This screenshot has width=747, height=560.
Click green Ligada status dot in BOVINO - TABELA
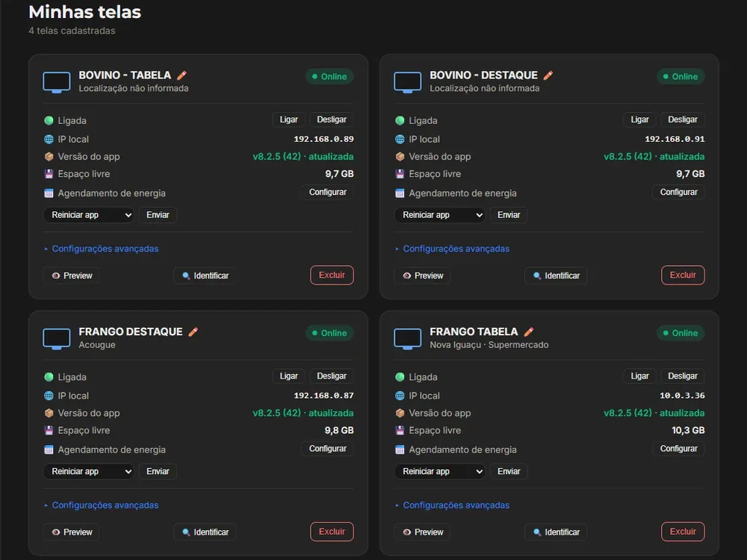point(49,120)
